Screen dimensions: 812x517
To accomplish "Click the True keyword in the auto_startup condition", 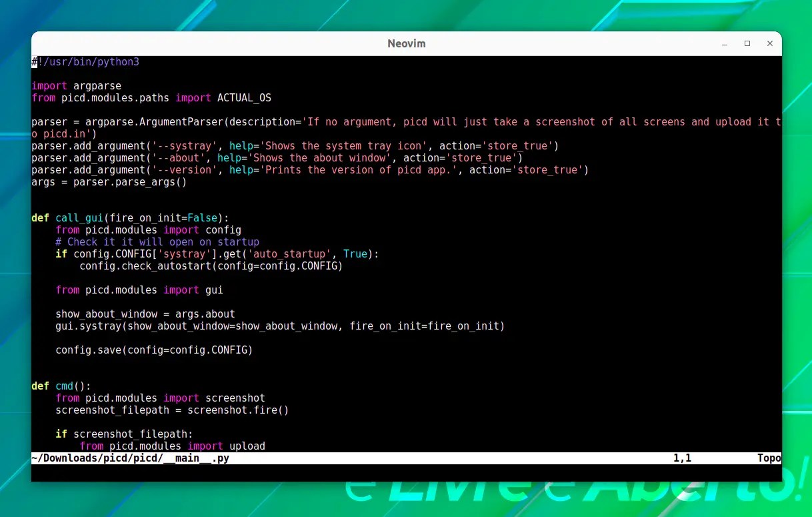I will pos(355,253).
